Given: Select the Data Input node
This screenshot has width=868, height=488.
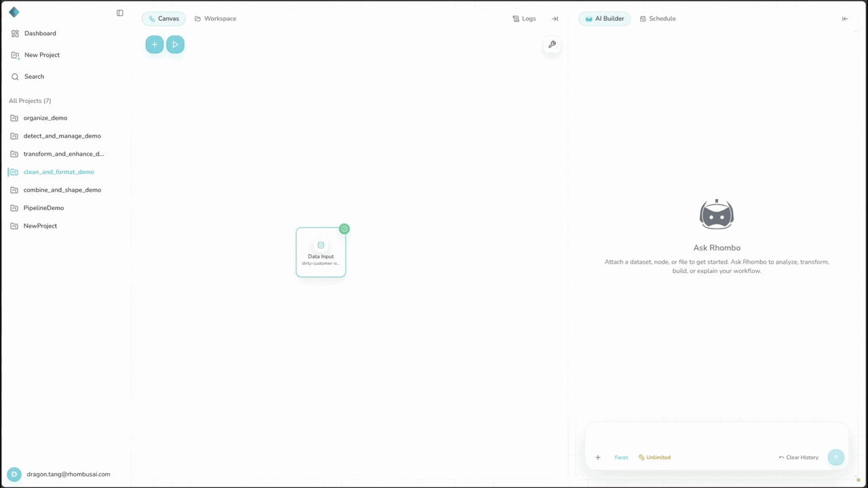Looking at the screenshot, I should tap(321, 252).
